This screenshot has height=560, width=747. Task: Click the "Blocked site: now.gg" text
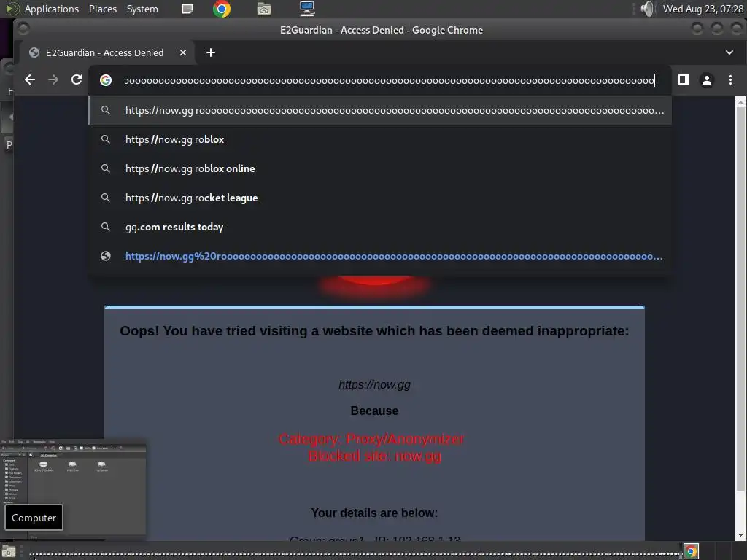375,456
